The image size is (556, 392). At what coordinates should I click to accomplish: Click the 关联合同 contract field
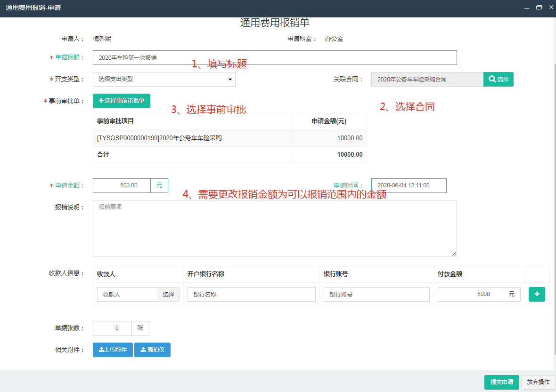pyautogui.click(x=427, y=80)
